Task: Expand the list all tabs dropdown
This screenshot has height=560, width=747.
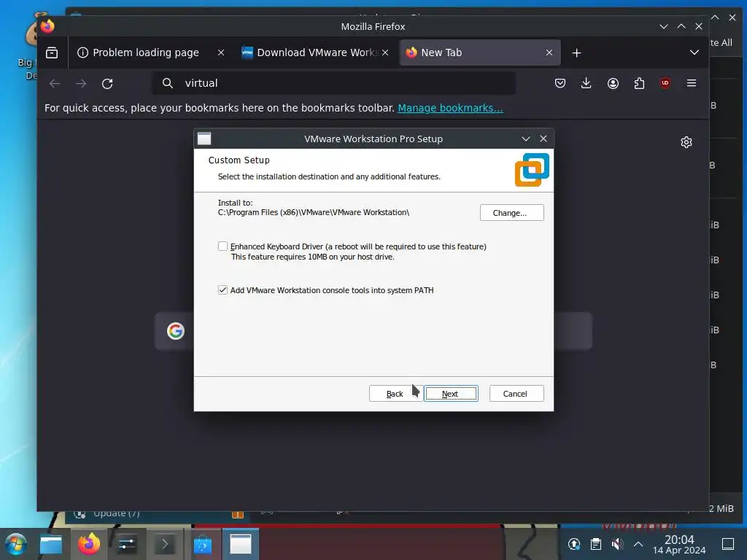Action: point(694,52)
